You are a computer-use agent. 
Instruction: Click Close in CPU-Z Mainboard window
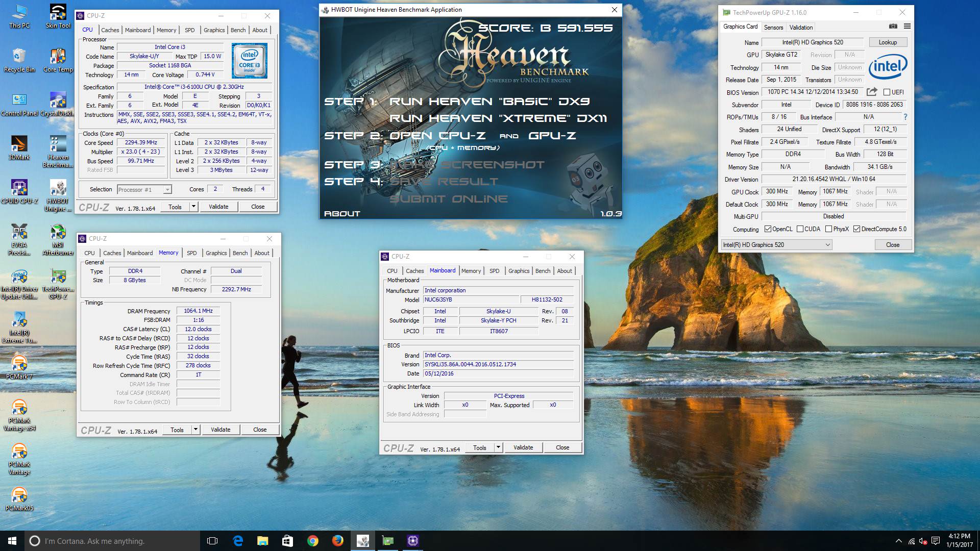click(562, 447)
